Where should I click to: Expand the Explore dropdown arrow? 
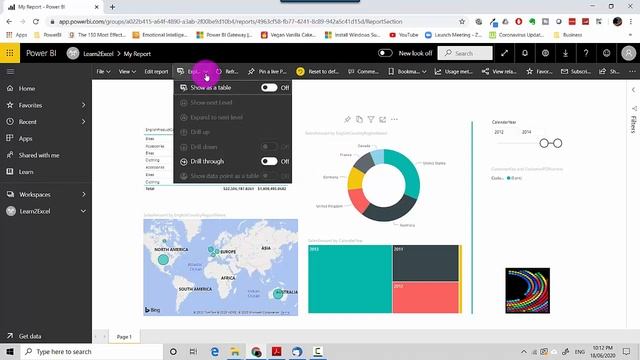207,72
